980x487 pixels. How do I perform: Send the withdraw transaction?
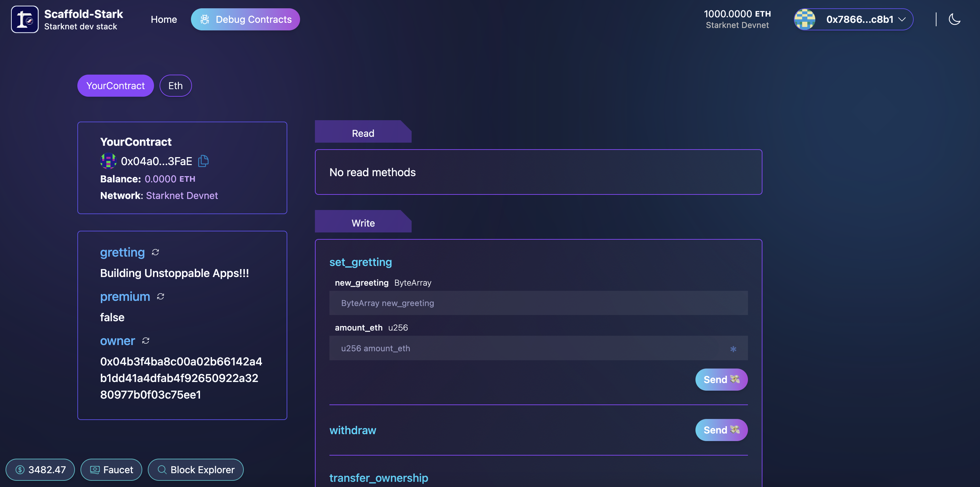point(721,430)
